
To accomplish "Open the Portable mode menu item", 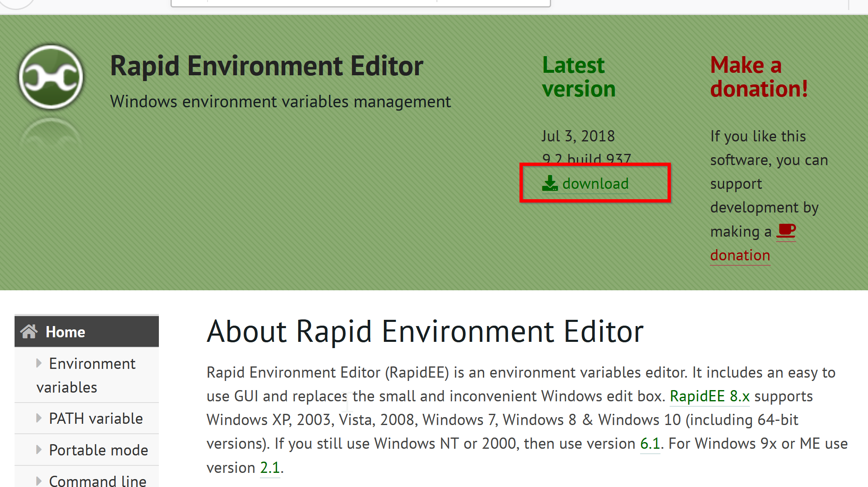I will click(x=87, y=450).
